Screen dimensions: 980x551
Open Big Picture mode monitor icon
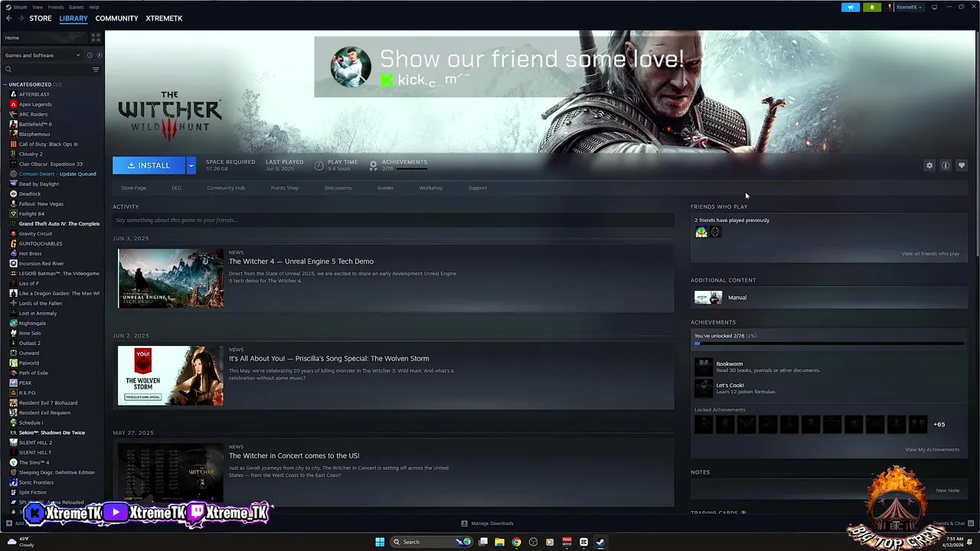click(934, 7)
